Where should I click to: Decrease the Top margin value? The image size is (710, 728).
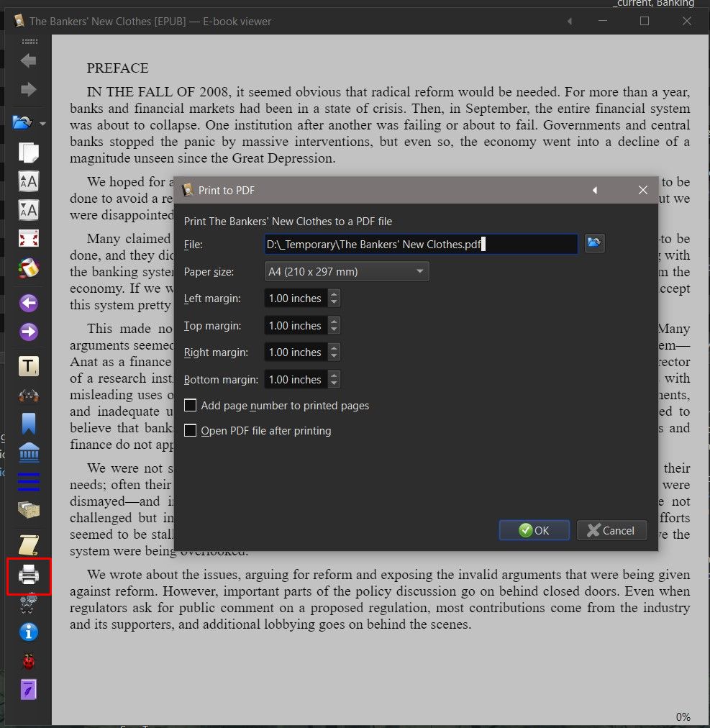334,329
